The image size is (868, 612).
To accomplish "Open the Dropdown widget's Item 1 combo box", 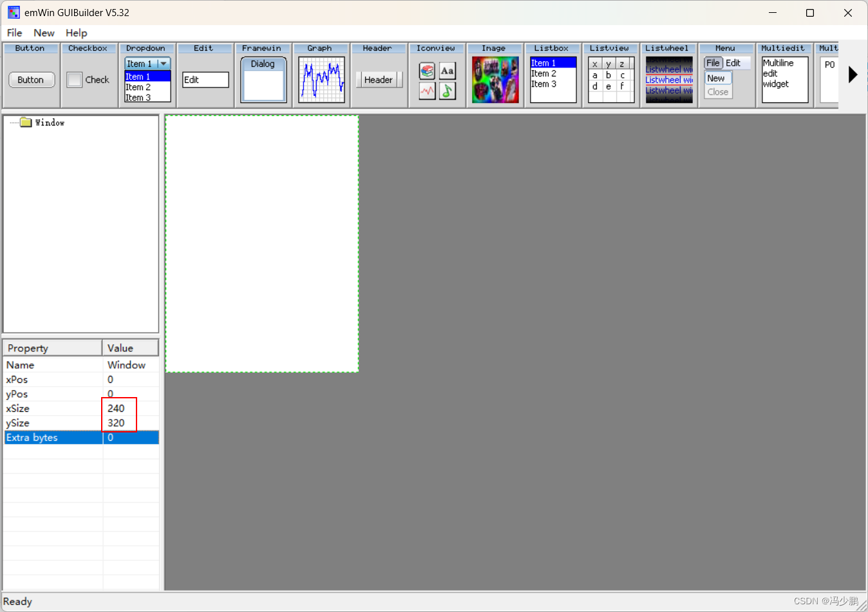I will pyautogui.click(x=163, y=64).
